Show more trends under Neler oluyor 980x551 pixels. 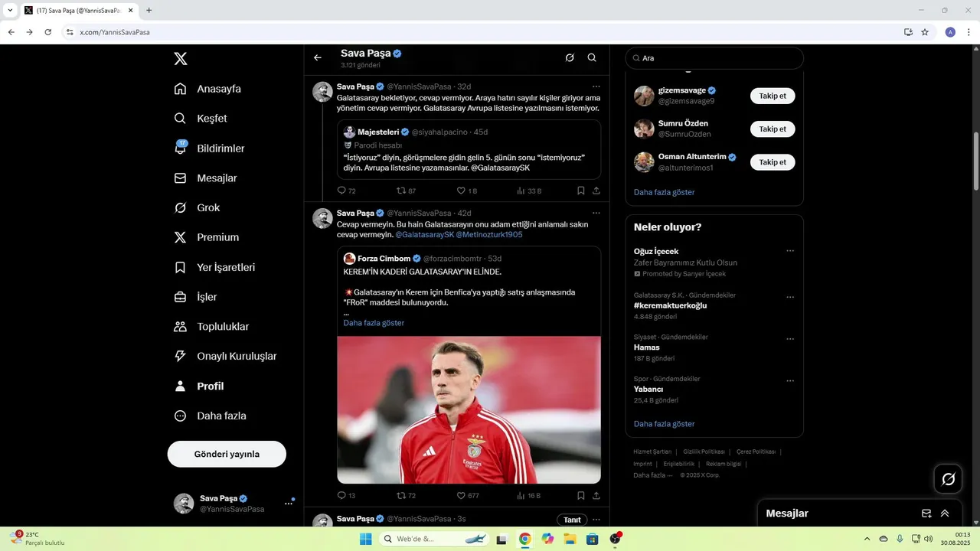(x=665, y=424)
